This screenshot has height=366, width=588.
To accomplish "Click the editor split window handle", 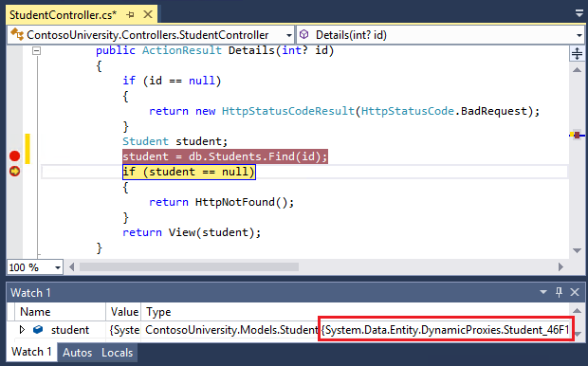I will click(x=577, y=54).
